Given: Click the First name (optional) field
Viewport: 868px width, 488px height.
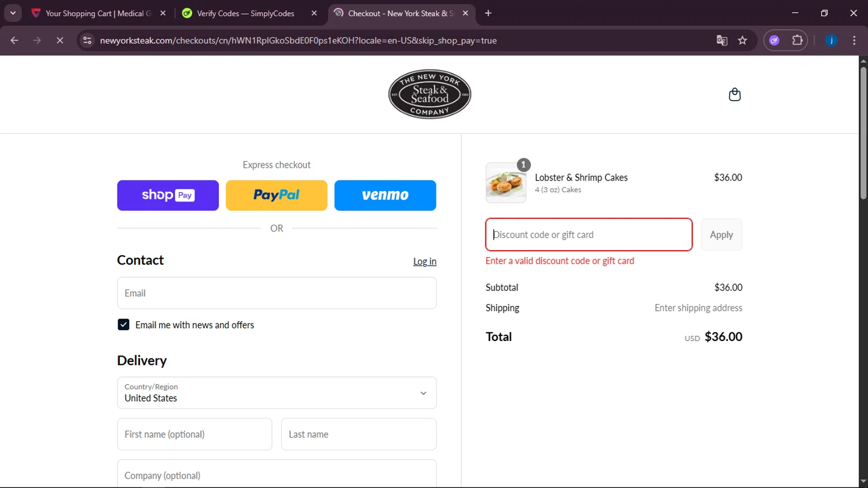Looking at the screenshot, I should click(x=194, y=434).
